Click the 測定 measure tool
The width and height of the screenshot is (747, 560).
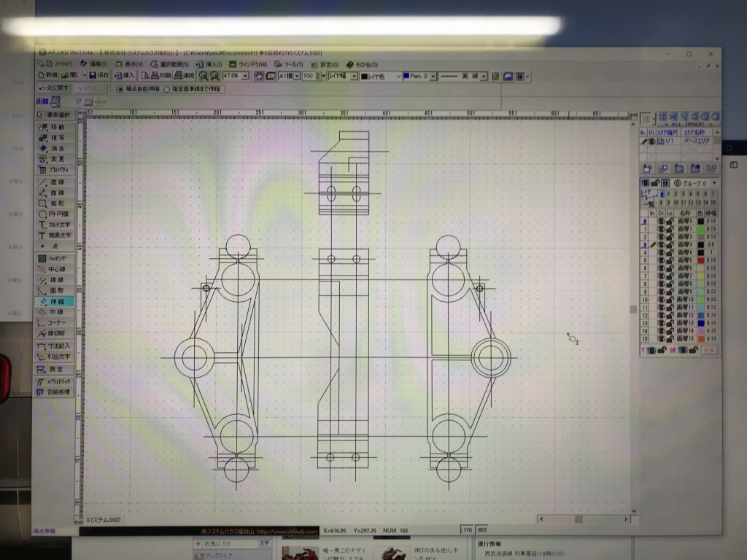tap(55, 369)
